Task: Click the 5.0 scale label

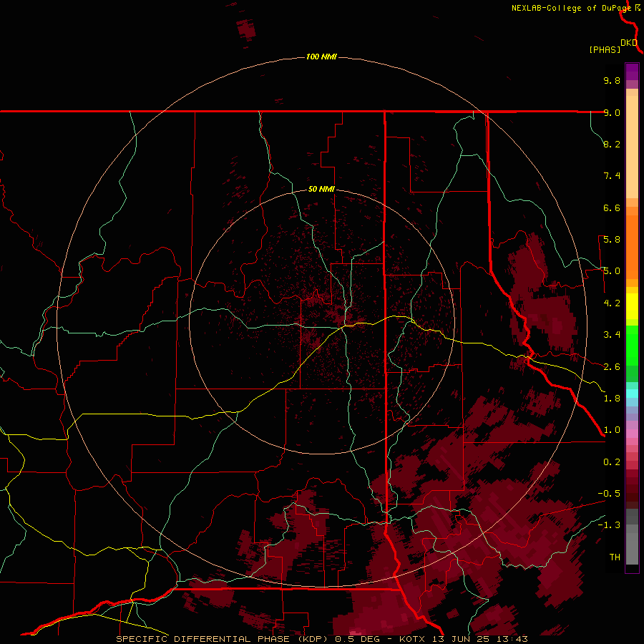Action: 612,271
